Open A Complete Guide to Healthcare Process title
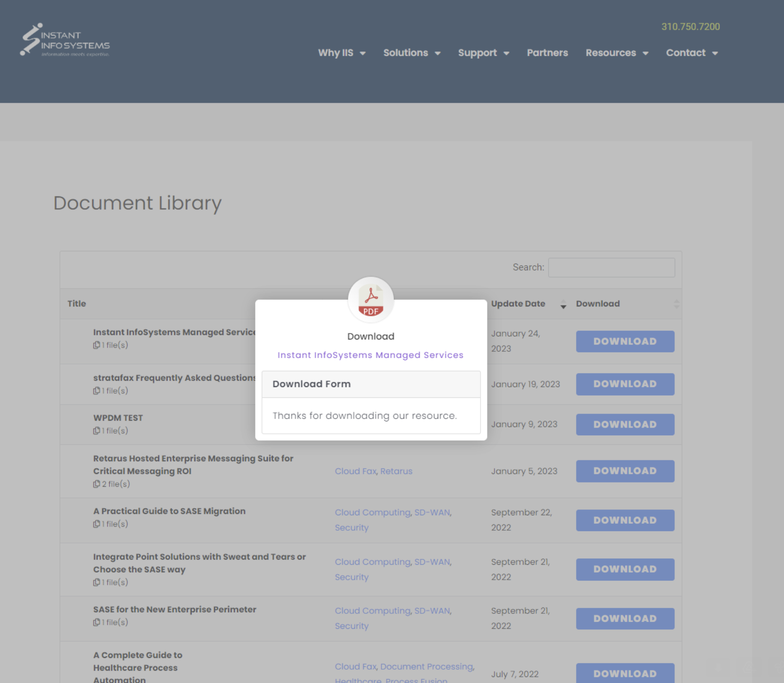The image size is (784, 683). click(x=138, y=666)
